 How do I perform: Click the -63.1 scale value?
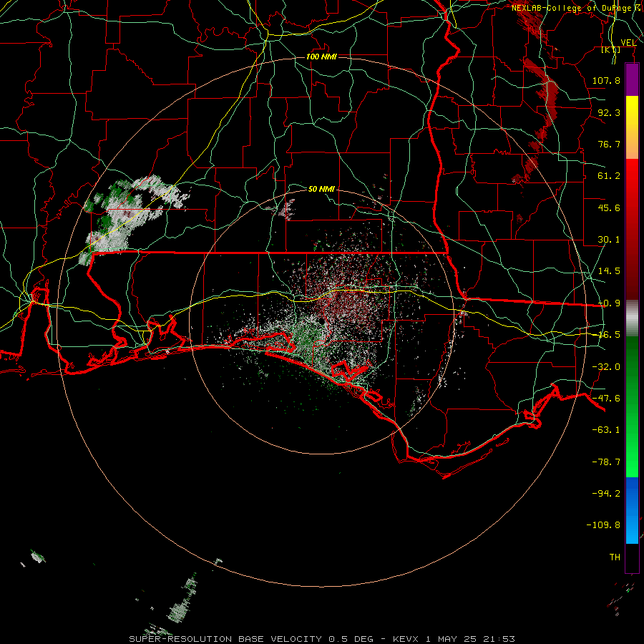click(x=606, y=430)
